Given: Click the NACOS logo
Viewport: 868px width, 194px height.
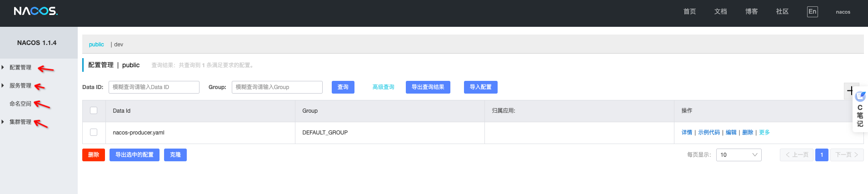Looking at the screenshot, I should click(35, 11).
